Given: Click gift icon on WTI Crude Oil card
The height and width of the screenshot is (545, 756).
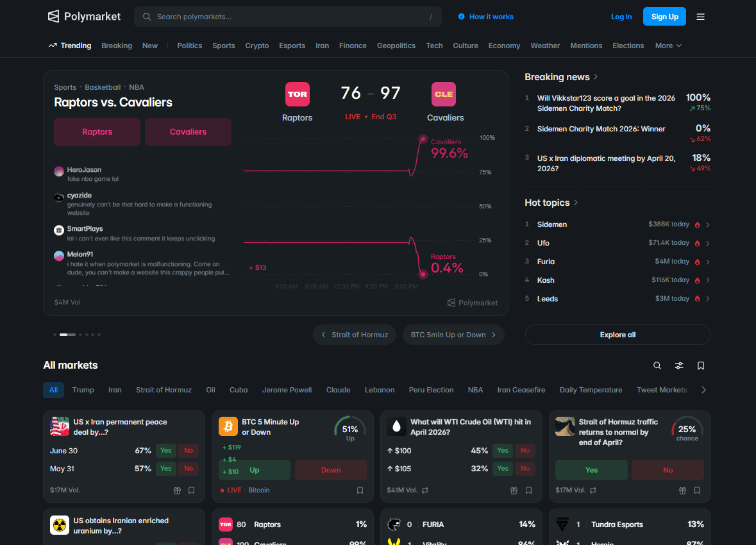Looking at the screenshot, I should pos(514,491).
